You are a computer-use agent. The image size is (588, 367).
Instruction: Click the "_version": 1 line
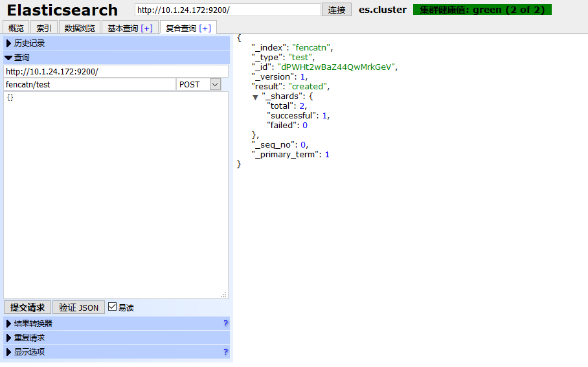click(279, 77)
